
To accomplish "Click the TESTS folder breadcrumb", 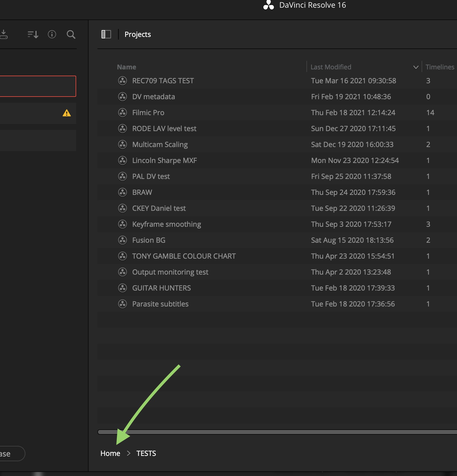I will [146, 453].
